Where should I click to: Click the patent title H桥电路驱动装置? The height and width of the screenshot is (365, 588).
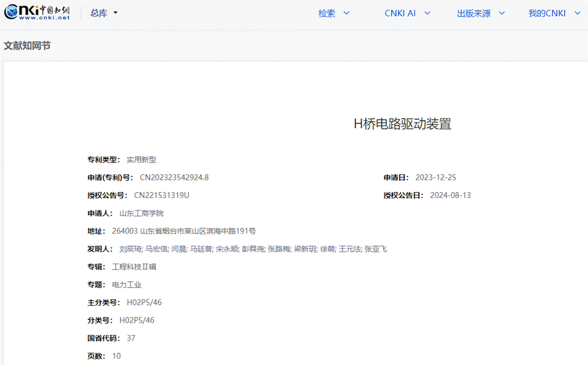(x=402, y=124)
